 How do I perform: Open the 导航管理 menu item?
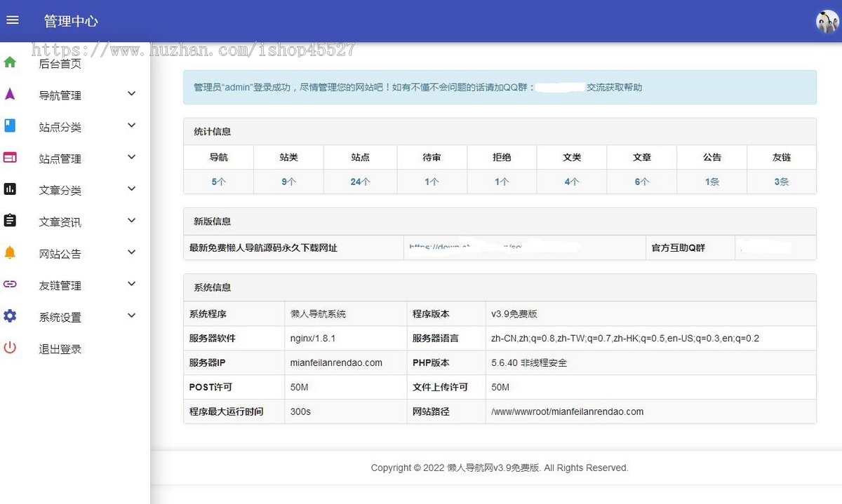60,95
